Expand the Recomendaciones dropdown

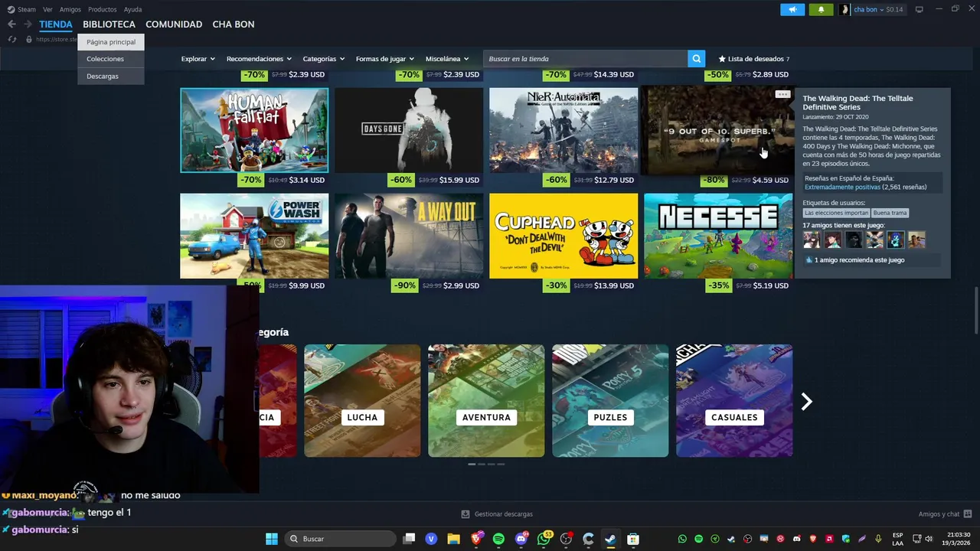(x=259, y=59)
